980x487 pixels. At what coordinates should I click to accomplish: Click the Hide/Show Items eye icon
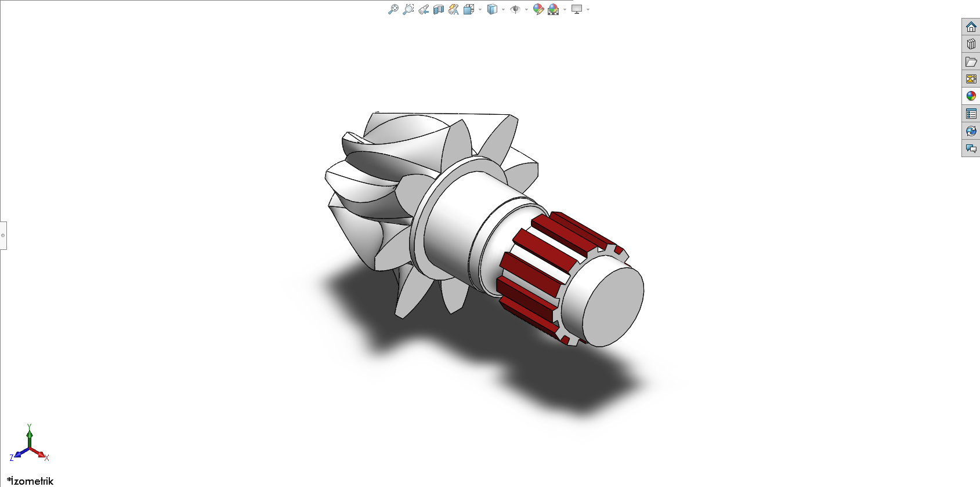[515, 9]
